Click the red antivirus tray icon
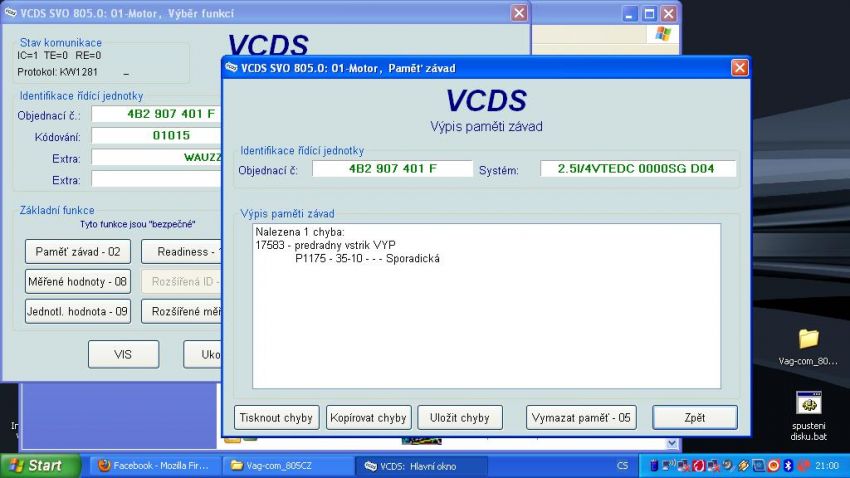This screenshot has width=850, height=478. 699,466
